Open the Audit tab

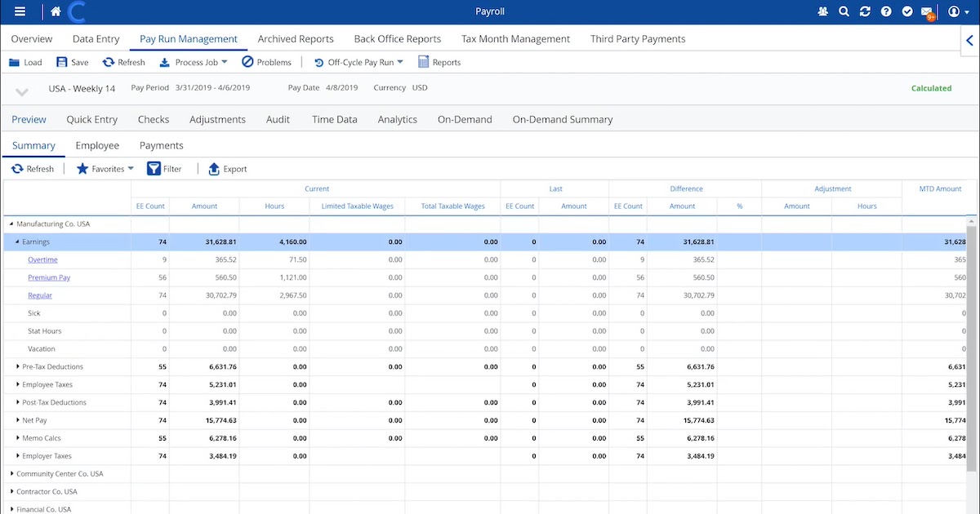tap(278, 119)
